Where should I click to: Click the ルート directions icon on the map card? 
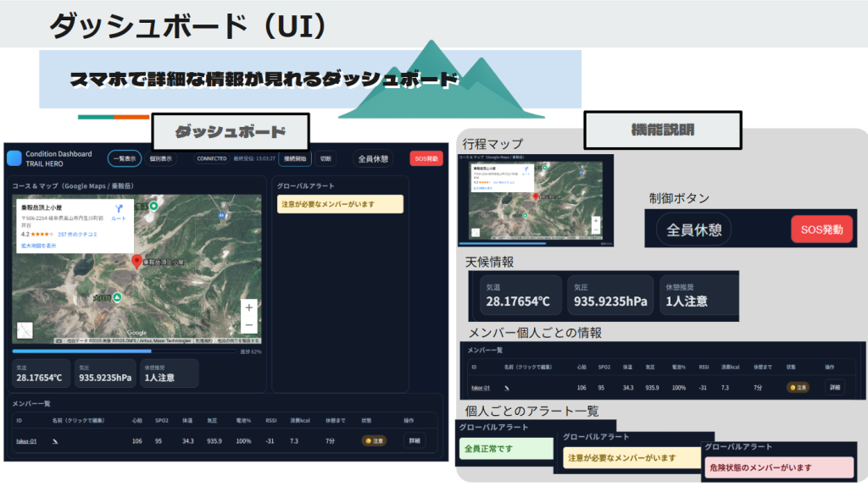tap(118, 208)
